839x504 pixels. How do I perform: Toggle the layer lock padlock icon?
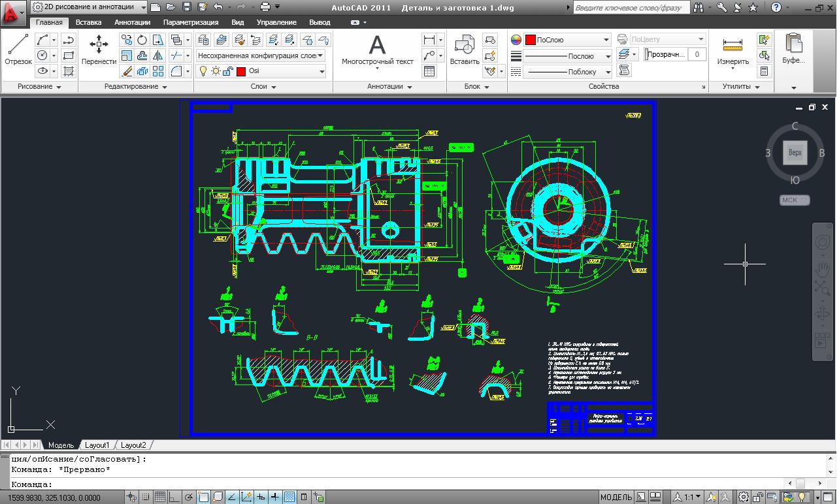pyautogui.click(x=228, y=71)
